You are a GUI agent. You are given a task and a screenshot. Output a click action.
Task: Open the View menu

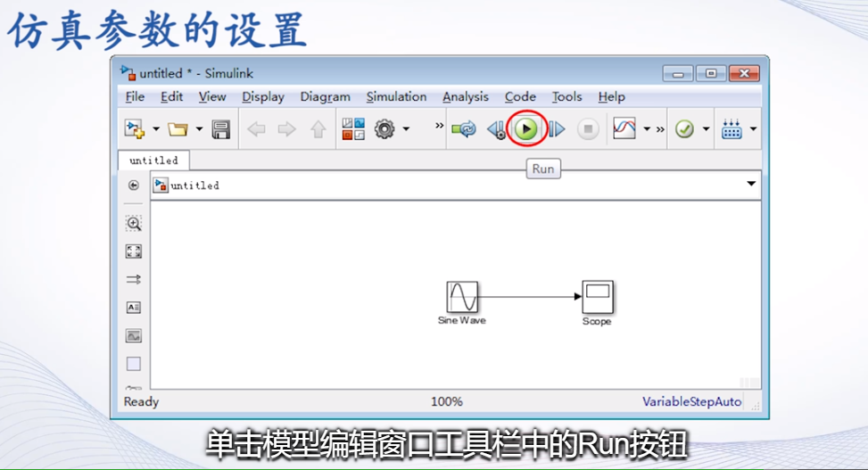[212, 97]
